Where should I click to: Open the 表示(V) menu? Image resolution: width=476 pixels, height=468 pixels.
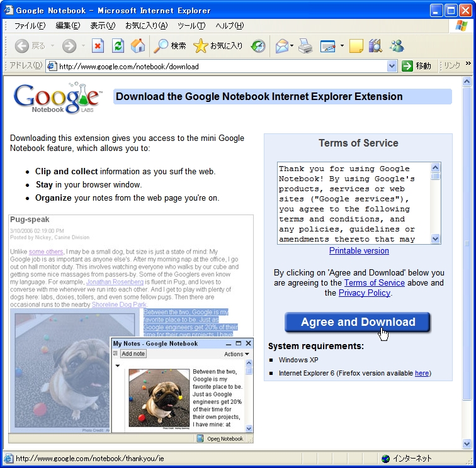click(103, 26)
